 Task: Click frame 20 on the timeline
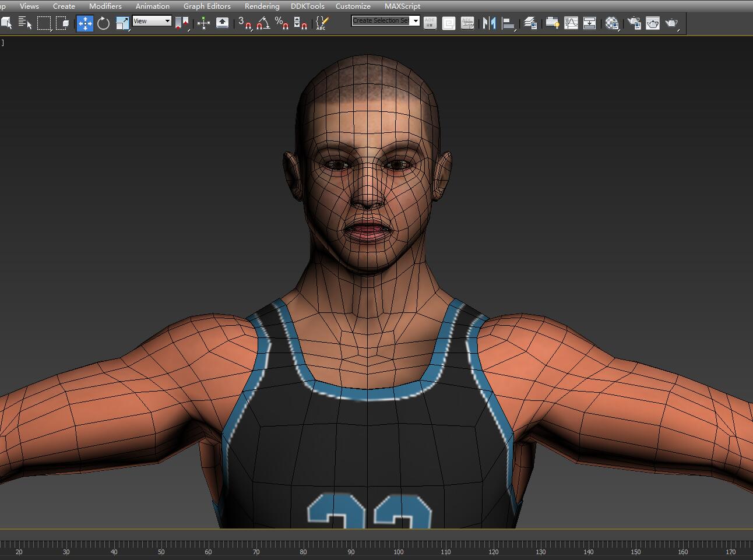[19, 551]
